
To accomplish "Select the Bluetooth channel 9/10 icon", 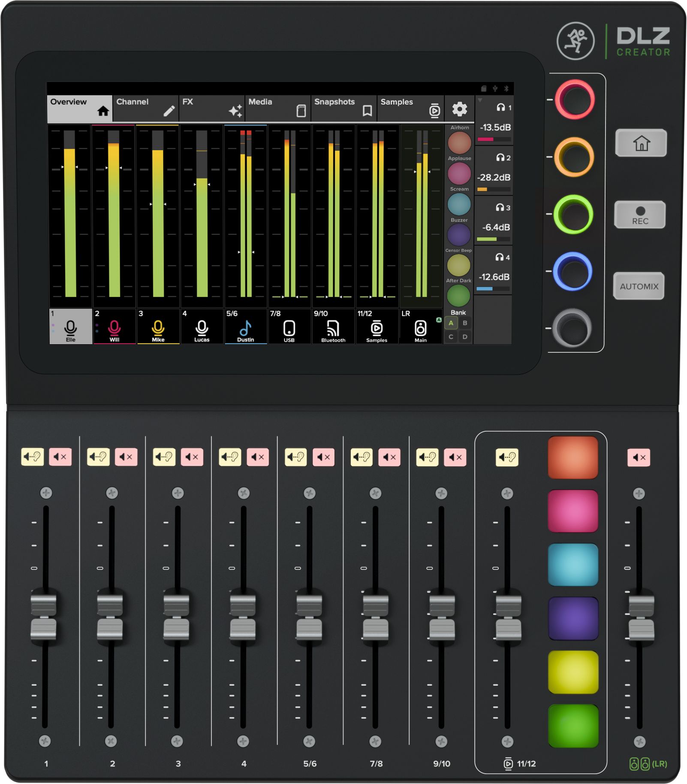I will click(333, 328).
